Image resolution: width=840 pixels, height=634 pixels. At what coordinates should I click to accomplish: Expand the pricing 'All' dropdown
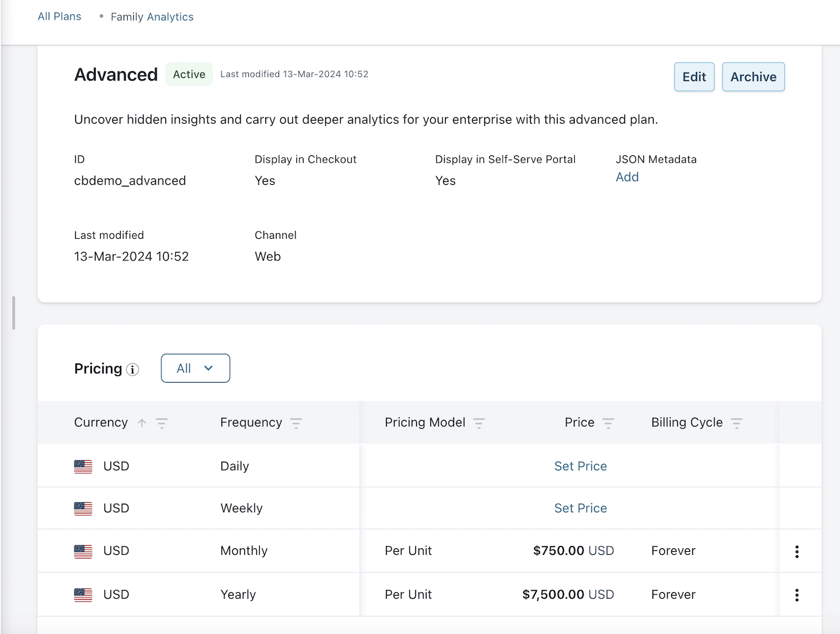click(195, 368)
